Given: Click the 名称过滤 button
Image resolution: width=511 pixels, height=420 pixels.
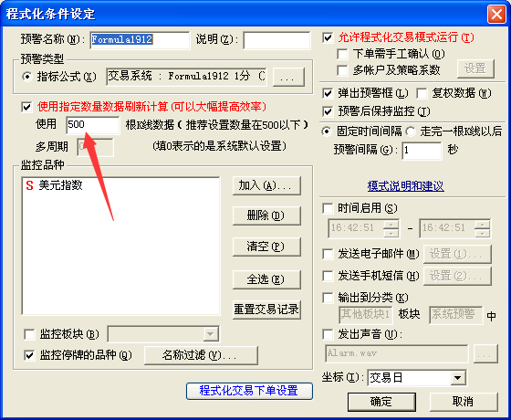Looking at the screenshot, I should [201, 355].
